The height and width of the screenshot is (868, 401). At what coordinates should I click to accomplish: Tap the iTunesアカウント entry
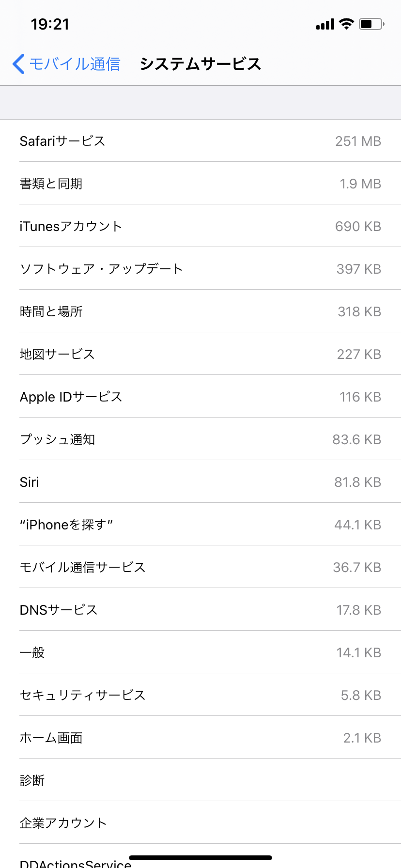click(x=200, y=226)
